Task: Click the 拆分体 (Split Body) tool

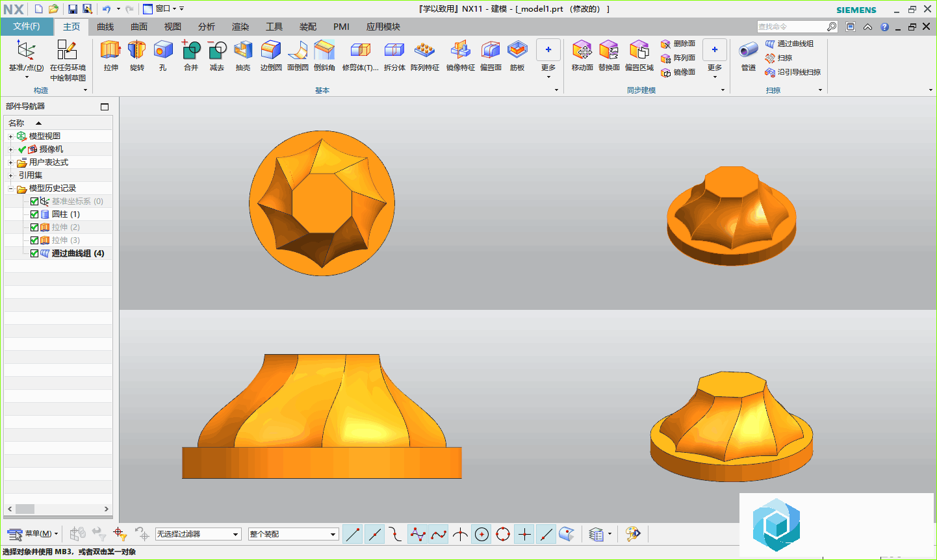Action: pyautogui.click(x=394, y=55)
